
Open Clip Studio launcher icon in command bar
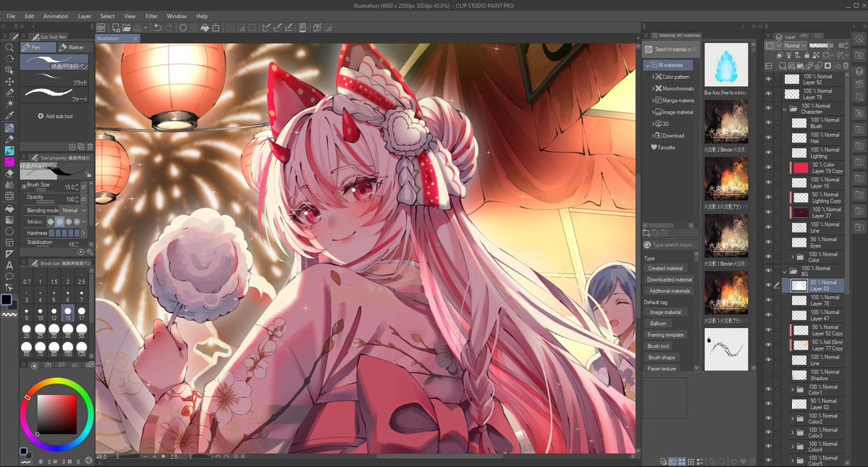click(101, 27)
